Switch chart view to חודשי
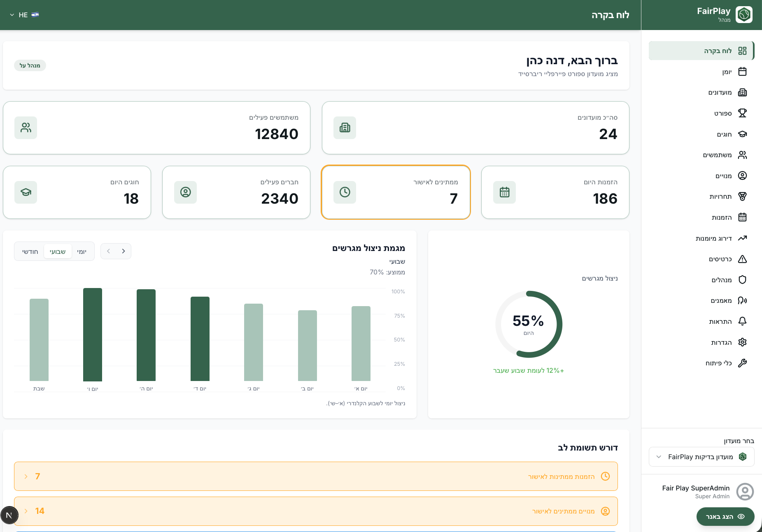This screenshot has height=532, width=762. pos(30,251)
